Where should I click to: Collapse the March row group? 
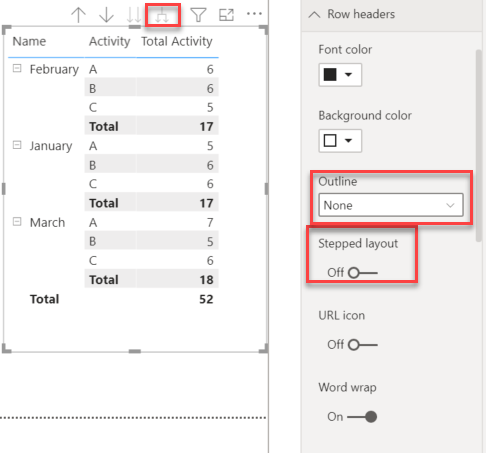[17, 222]
